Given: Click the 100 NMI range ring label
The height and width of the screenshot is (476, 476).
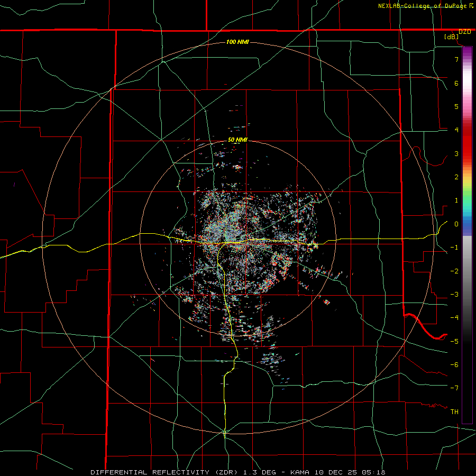Looking at the screenshot, I should [x=237, y=42].
